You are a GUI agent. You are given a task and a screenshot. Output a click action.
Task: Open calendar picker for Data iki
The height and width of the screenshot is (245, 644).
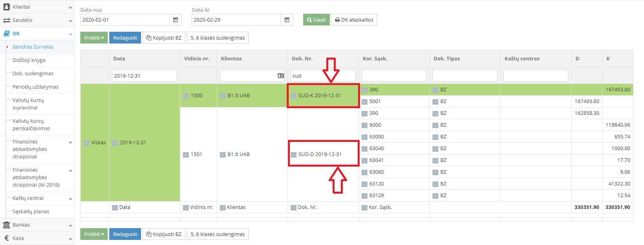click(x=287, y=20)
